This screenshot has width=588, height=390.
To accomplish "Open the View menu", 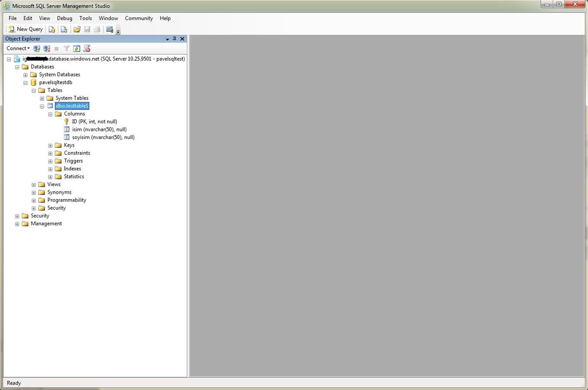I will click(45, 18).
